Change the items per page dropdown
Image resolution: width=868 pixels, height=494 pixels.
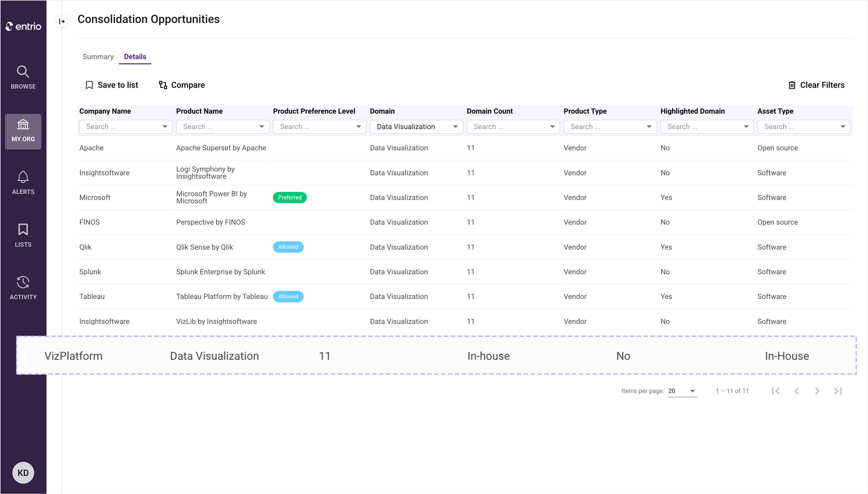[682, 391]
